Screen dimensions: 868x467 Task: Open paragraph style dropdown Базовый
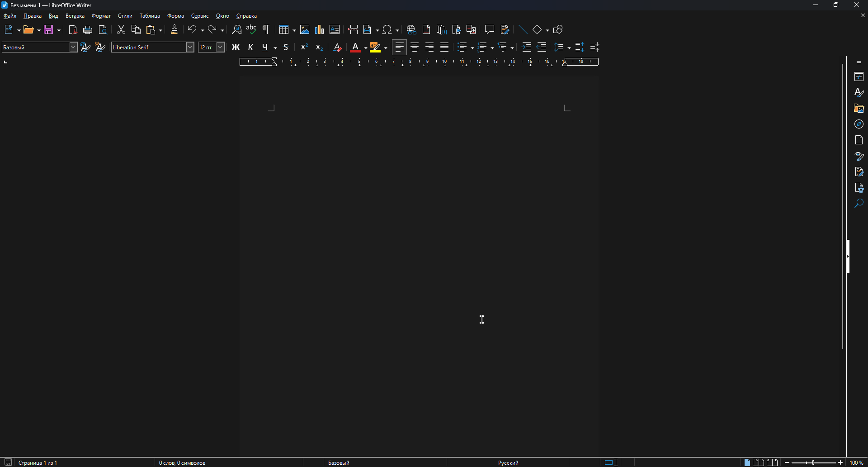[73, 47]
